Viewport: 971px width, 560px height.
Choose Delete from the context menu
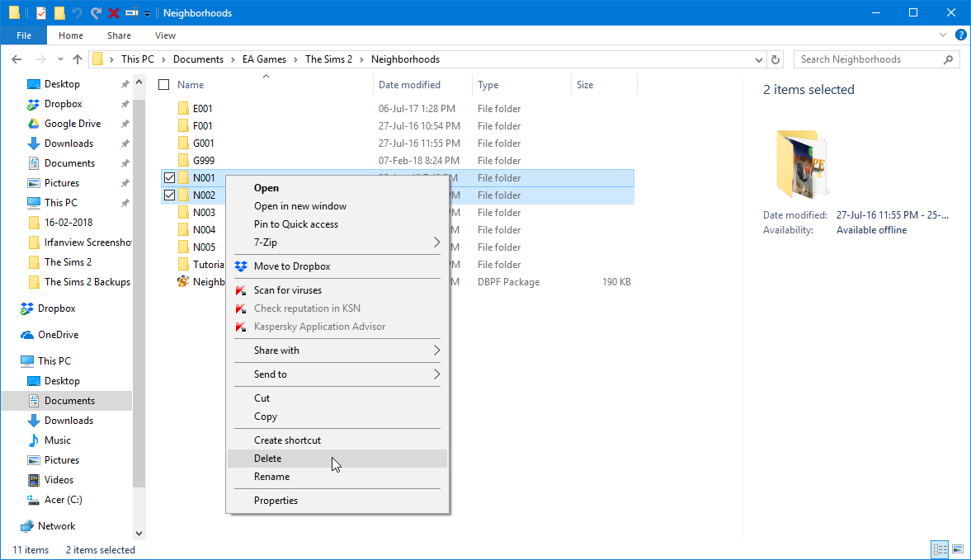[x=268, y=459]
